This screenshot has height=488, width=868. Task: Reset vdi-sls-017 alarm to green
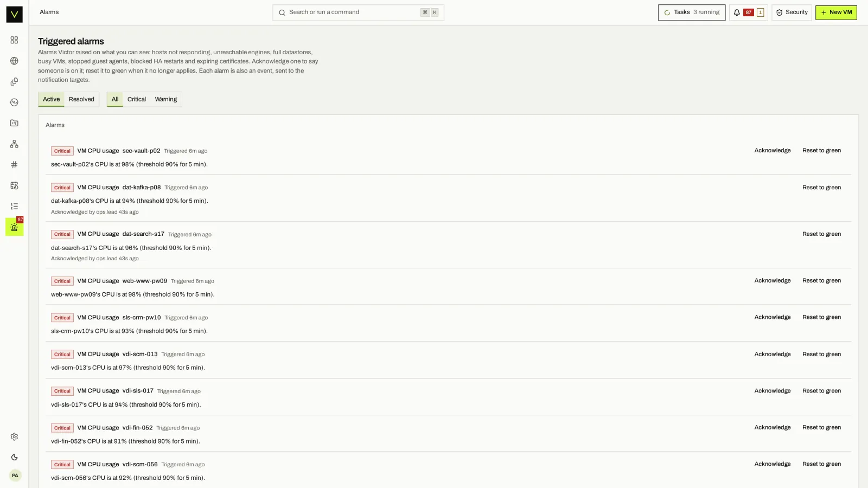(x=821, y=391)
